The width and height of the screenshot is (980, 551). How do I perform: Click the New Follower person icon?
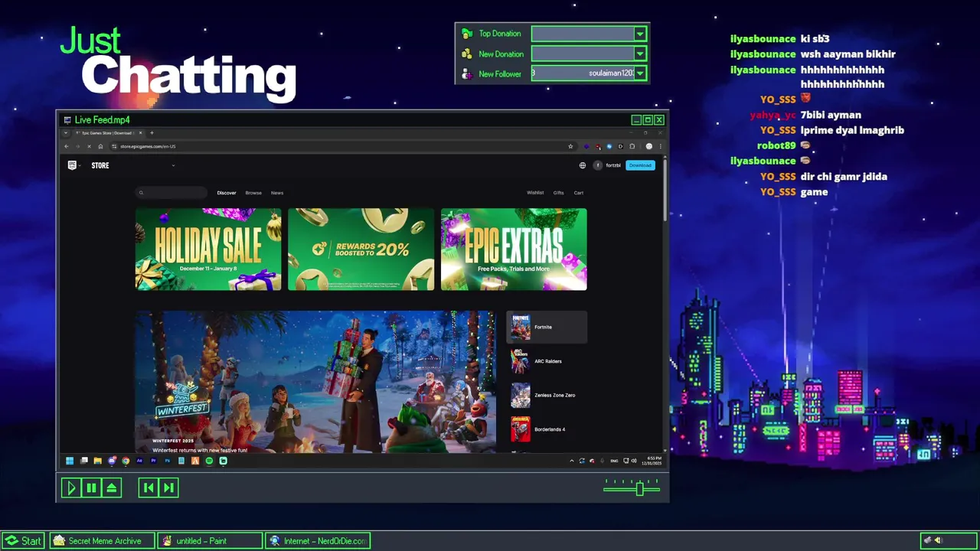(467, 73)
